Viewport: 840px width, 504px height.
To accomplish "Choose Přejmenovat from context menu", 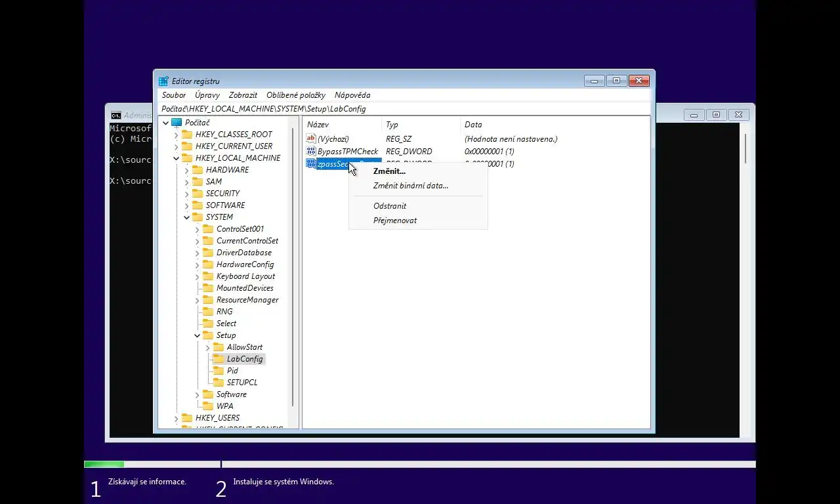I will 418,220.
